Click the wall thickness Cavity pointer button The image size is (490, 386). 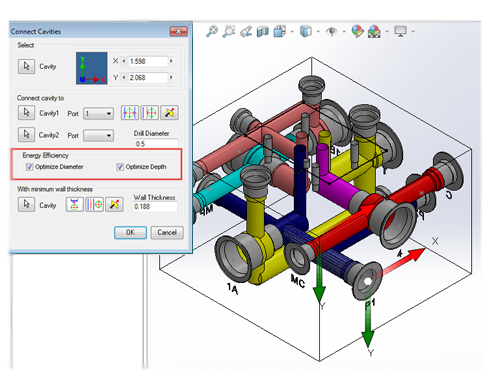26,204
